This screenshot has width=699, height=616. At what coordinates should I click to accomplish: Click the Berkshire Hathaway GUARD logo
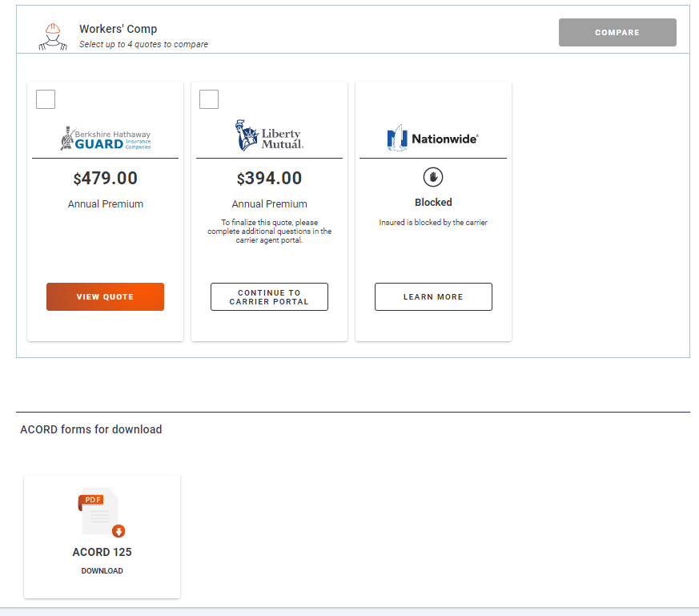click(x=105, y=139)
